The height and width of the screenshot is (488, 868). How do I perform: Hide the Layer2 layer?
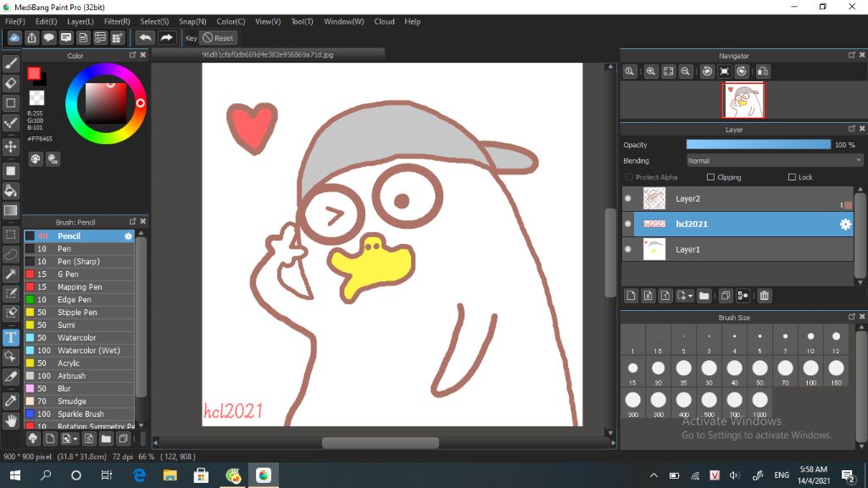tap(628, 198)
